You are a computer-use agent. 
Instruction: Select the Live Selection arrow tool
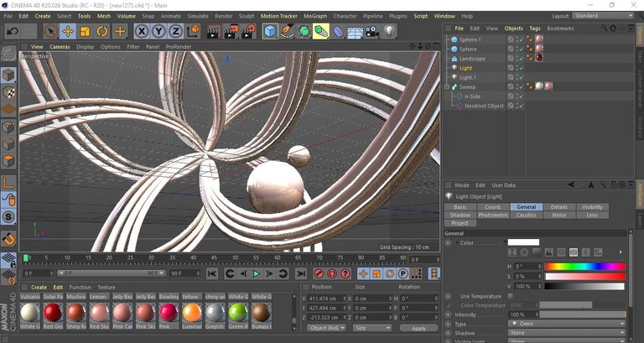(51, 31)
